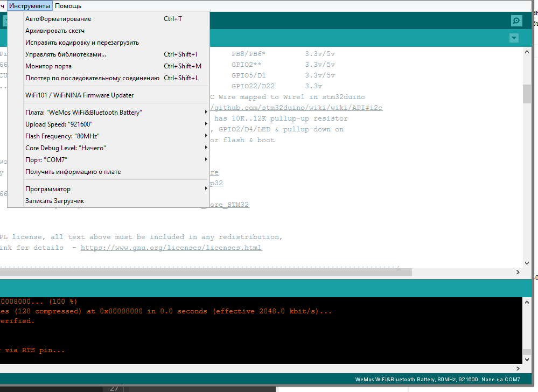
Task: Open the Инструменты menu
Action: 30,6
